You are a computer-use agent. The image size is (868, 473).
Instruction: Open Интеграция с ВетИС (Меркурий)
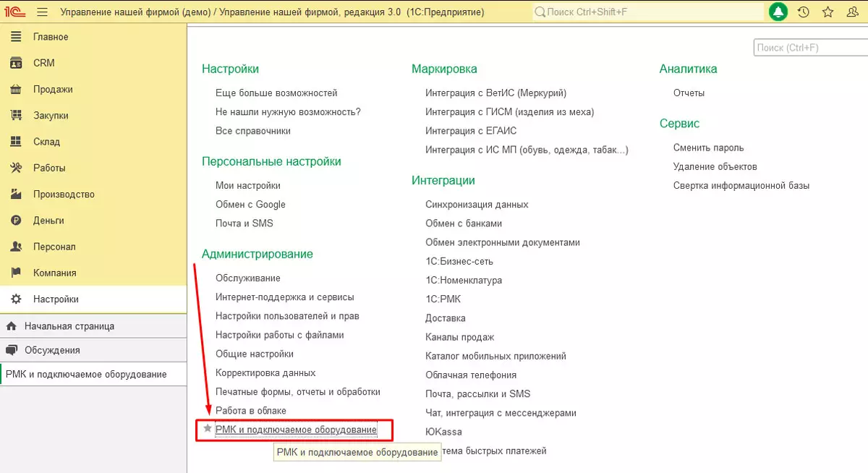496,93
